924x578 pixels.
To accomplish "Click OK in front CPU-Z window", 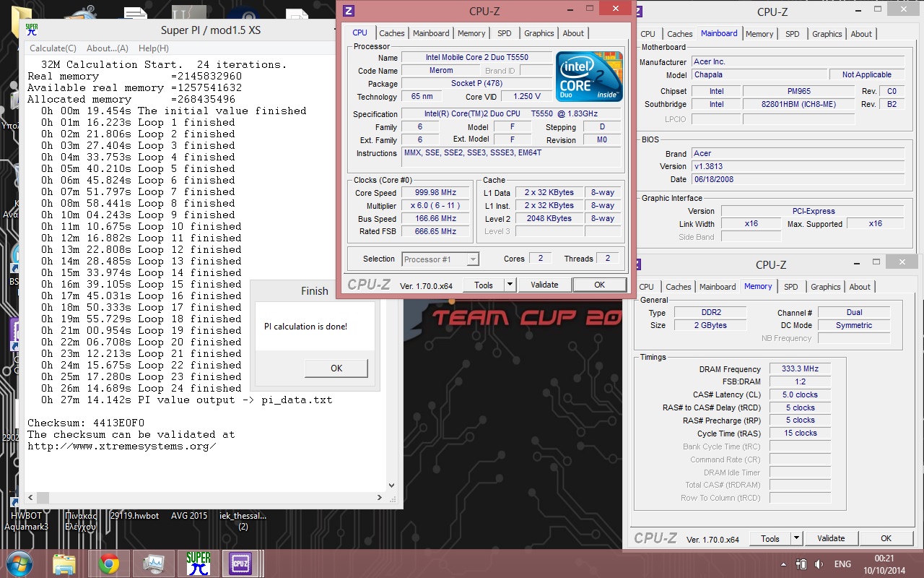I will 599,285.
